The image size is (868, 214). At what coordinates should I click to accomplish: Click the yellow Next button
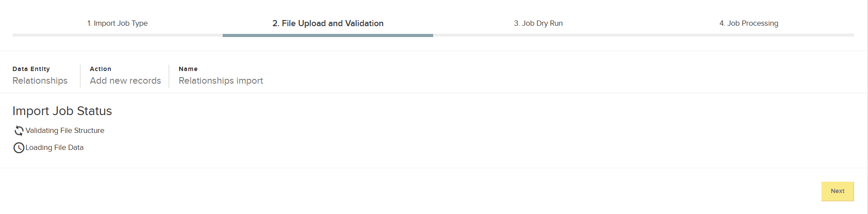[x=838, y=191]
